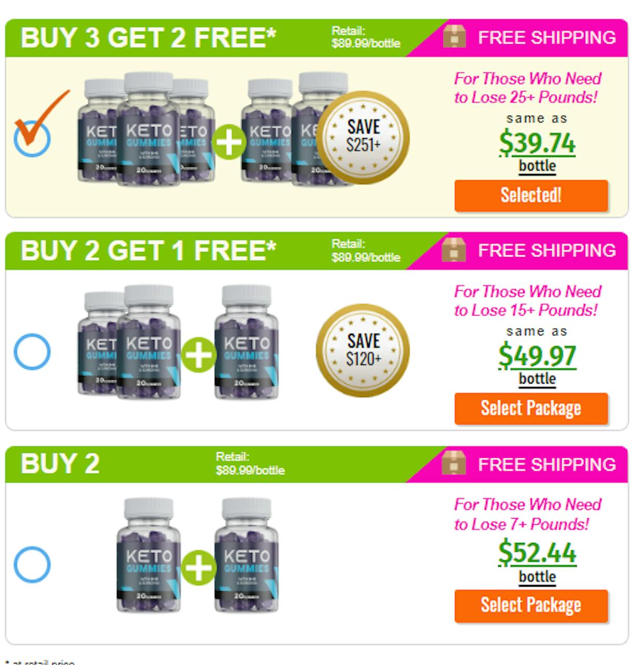Click the $49.97 price link
644x665 pixels.
(x=537, y=356)
